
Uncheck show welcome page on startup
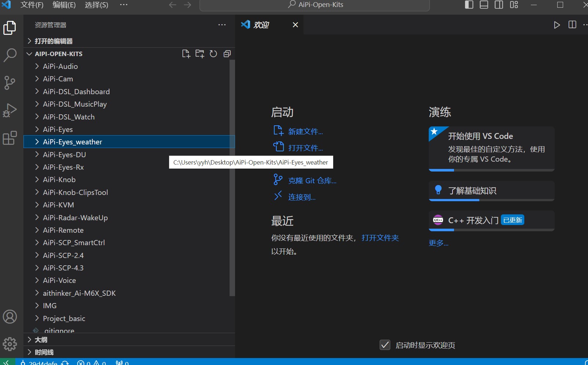(x=385, y=345)
